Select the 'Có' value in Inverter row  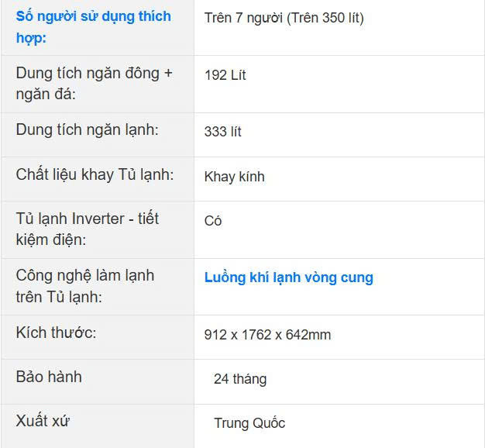[213, 221]
